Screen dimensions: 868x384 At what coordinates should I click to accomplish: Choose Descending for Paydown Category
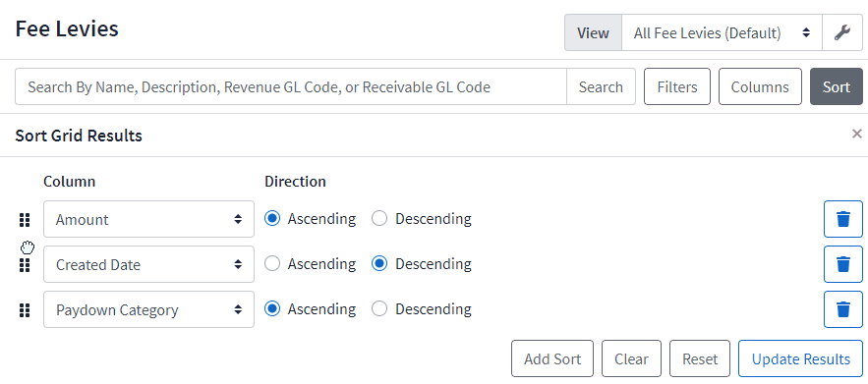379,309
